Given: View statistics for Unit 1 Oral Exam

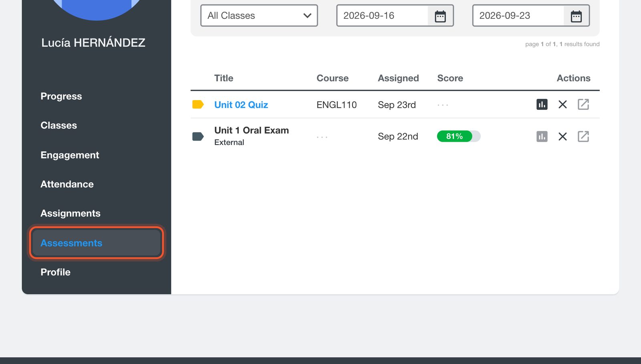Looking at the screenshot, I should click(x=542, y=137).
